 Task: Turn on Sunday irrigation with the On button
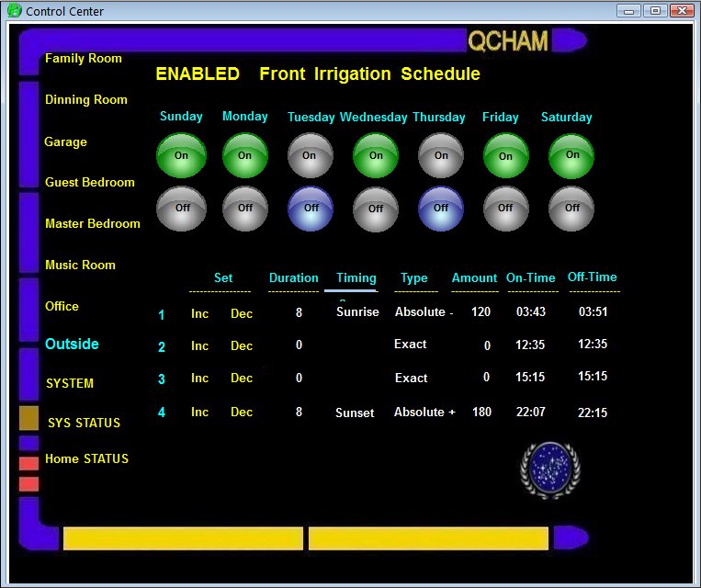181,155
